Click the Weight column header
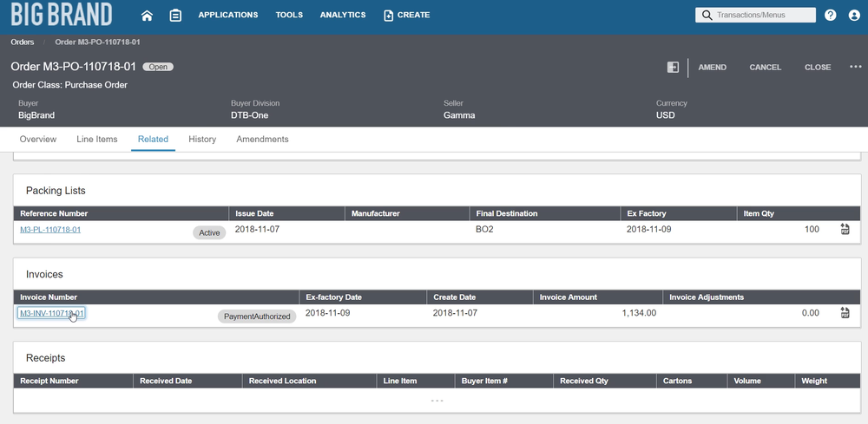The height and width of the screenshot is (424, 868). [x=827, y=381]
